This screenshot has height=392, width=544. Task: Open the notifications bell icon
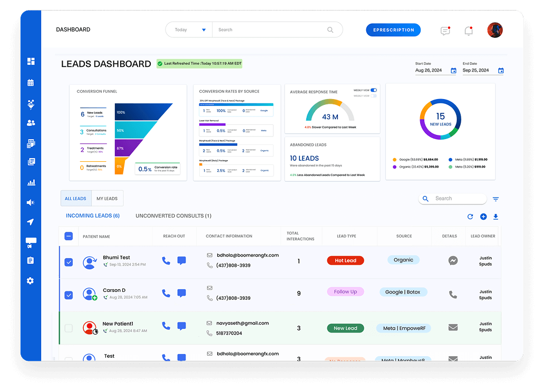click(469, 31)
